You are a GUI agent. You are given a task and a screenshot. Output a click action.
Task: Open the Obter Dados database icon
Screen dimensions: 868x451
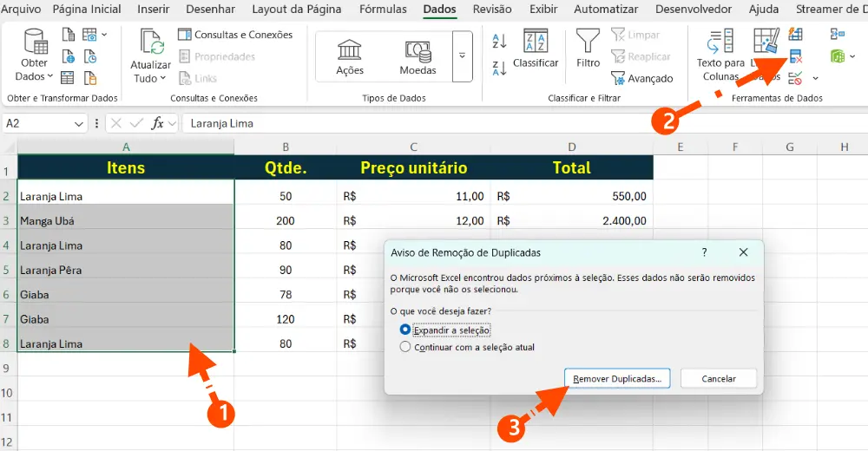tap(36, 42)
